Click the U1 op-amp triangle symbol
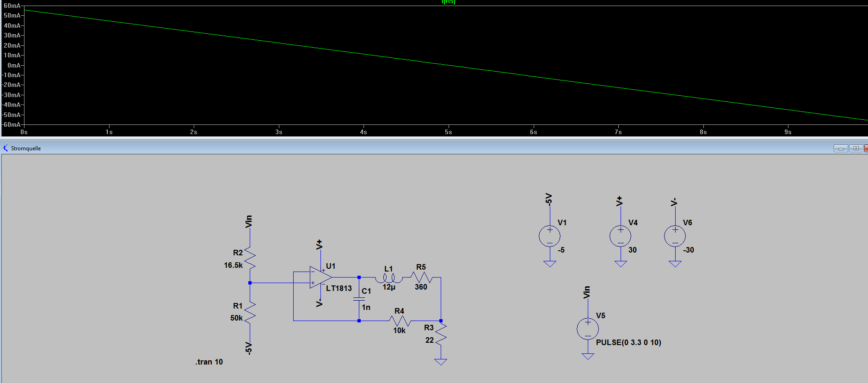868x383 pixels. point(321,277)
